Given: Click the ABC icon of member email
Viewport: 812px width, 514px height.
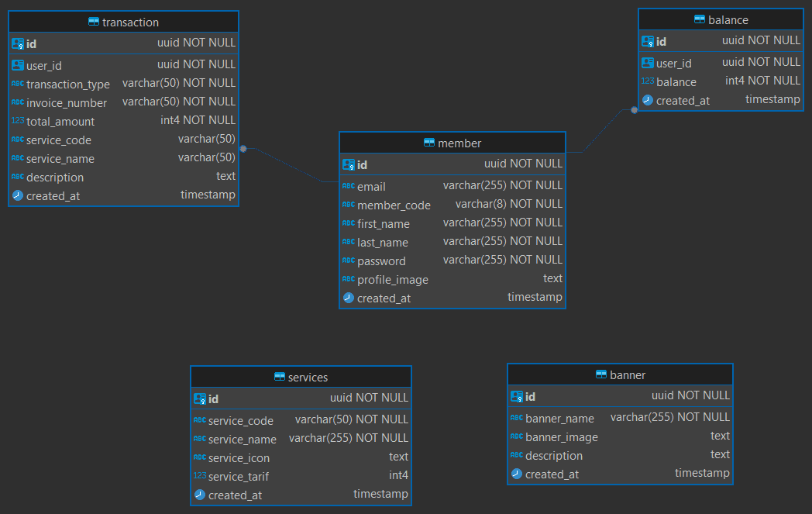Looking at the screenshot, I should coord(349,185).
